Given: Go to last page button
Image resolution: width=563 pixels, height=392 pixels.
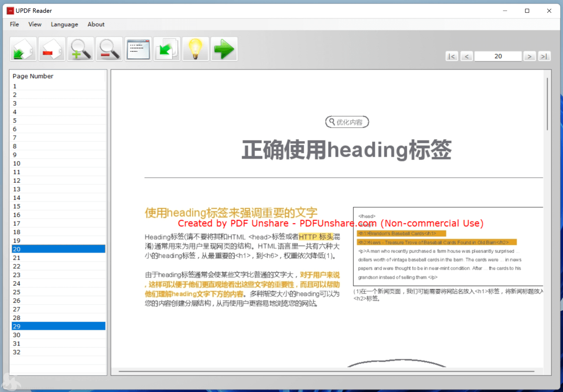Looking at the screenshot, I should click(x=545, y=56).
